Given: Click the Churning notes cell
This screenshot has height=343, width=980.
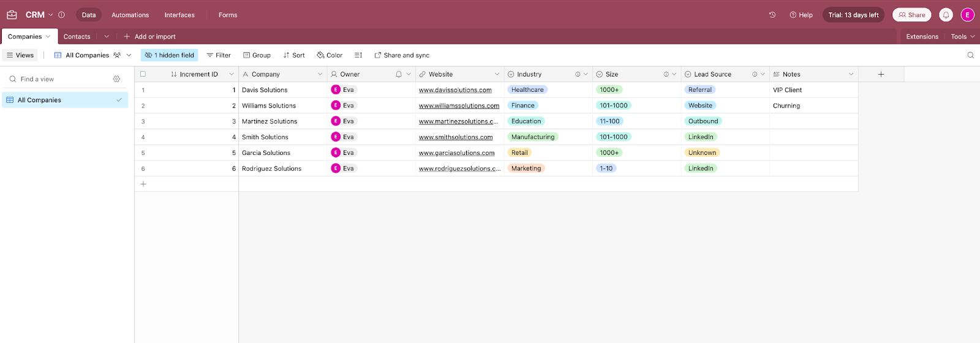Looking at the screenshot, I should pos(813,105).
